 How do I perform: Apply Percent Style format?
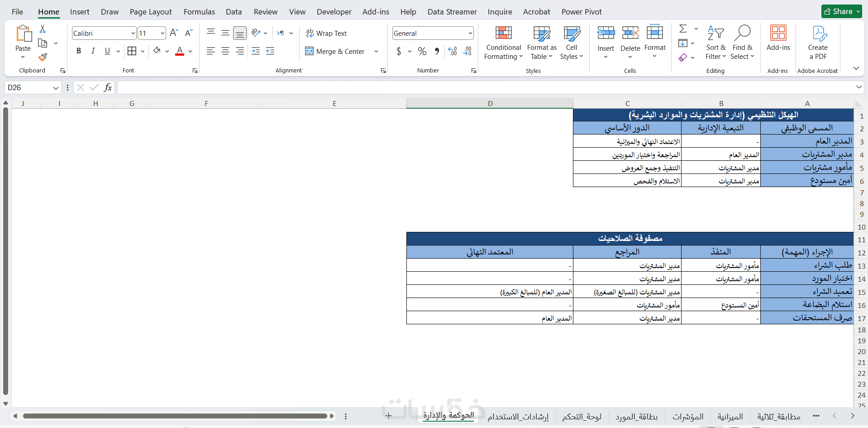coord(422,51)
